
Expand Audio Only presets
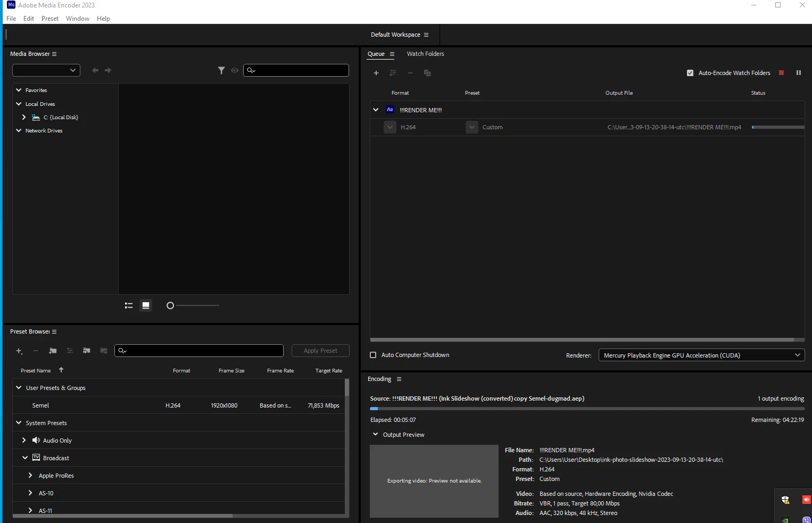[x=24, y=440]
